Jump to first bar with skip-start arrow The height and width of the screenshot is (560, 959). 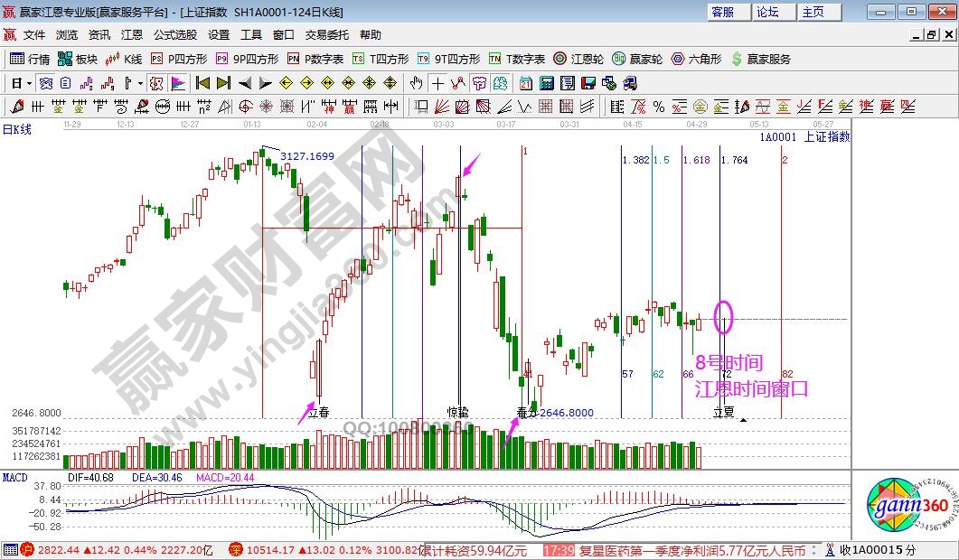click(x=202, y=83)
